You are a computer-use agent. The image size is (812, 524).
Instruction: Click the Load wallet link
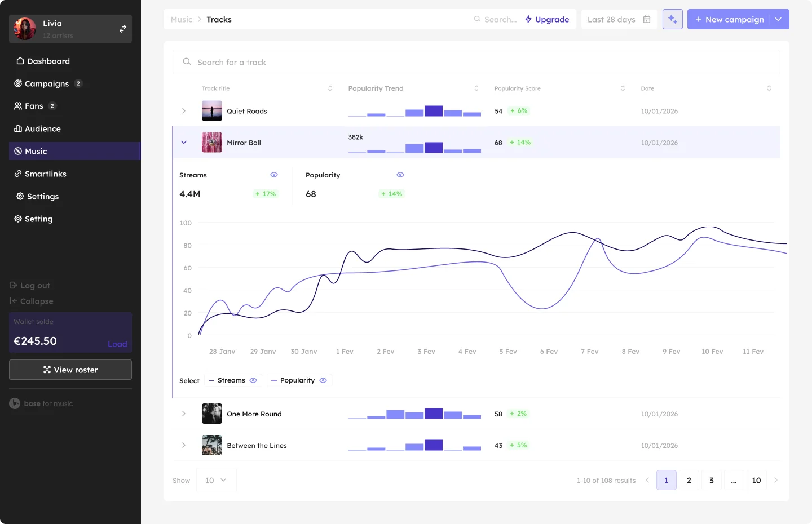[117, 344]
